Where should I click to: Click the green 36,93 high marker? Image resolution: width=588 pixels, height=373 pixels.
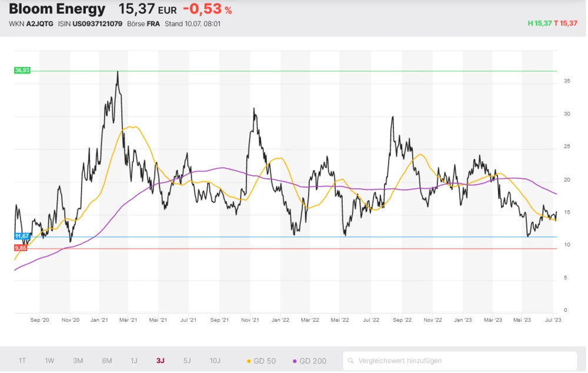click(22, 70)
